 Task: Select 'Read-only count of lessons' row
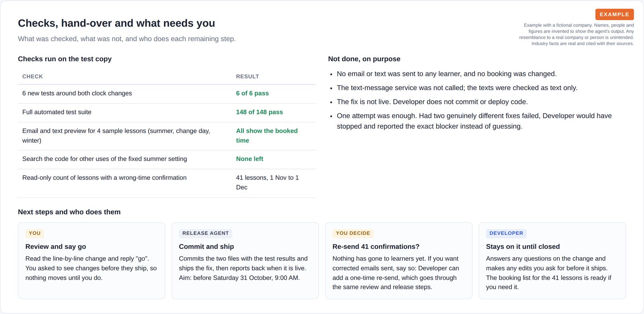167,183
